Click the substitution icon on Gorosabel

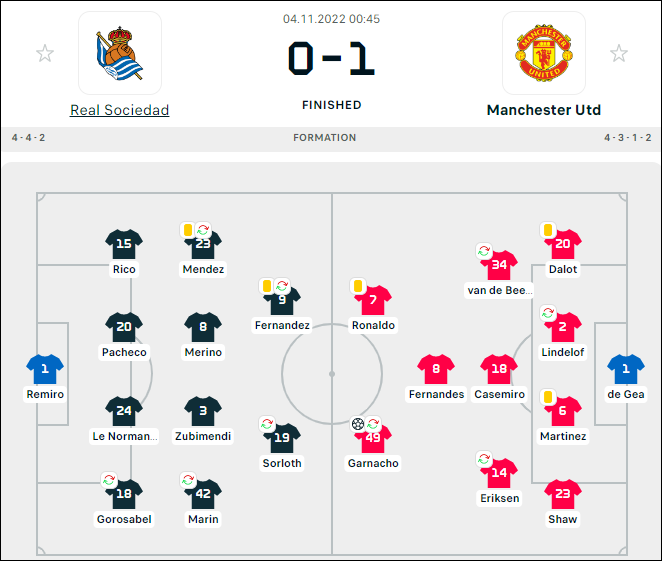click(x=109, y=480)
